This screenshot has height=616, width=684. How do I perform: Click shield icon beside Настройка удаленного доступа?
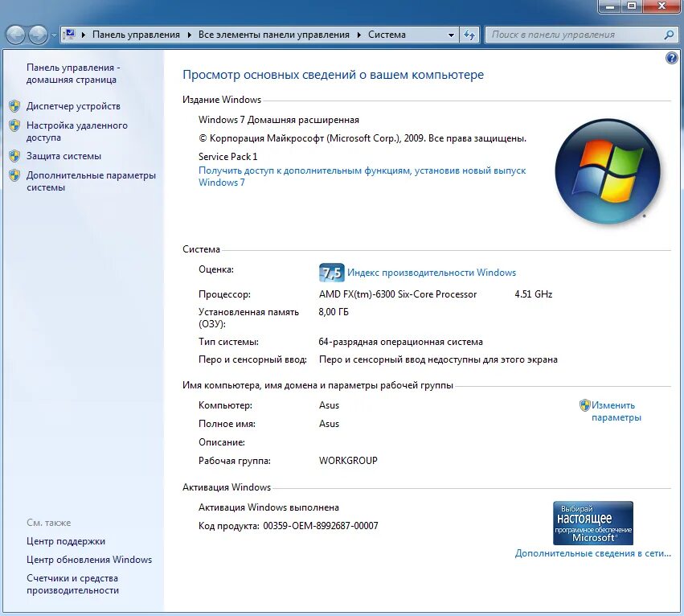(14, 125)
